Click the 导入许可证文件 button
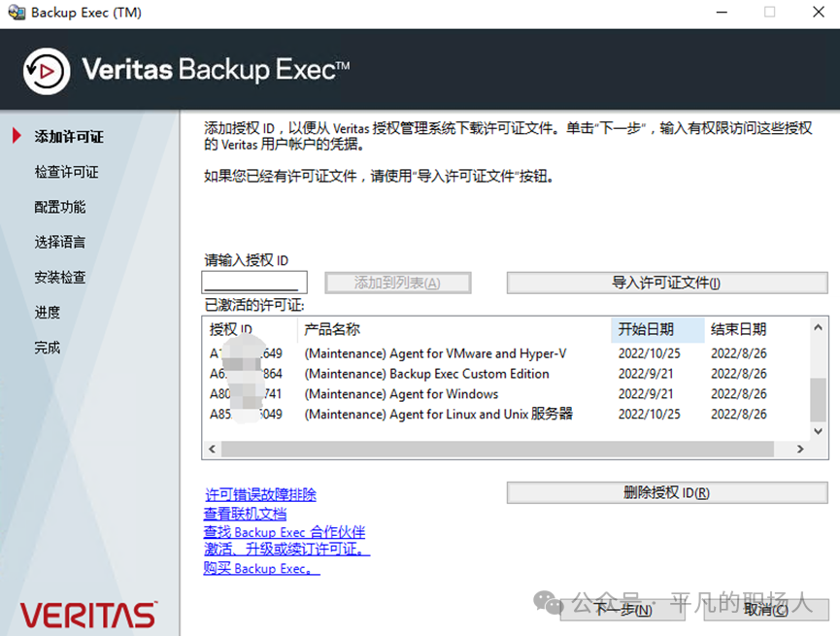The width and height of the screenshot is (840, 636). tap(666, 283)
